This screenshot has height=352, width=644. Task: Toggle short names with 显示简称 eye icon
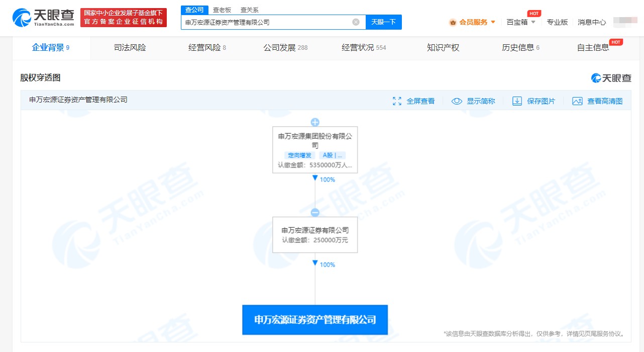pos(457,101)
